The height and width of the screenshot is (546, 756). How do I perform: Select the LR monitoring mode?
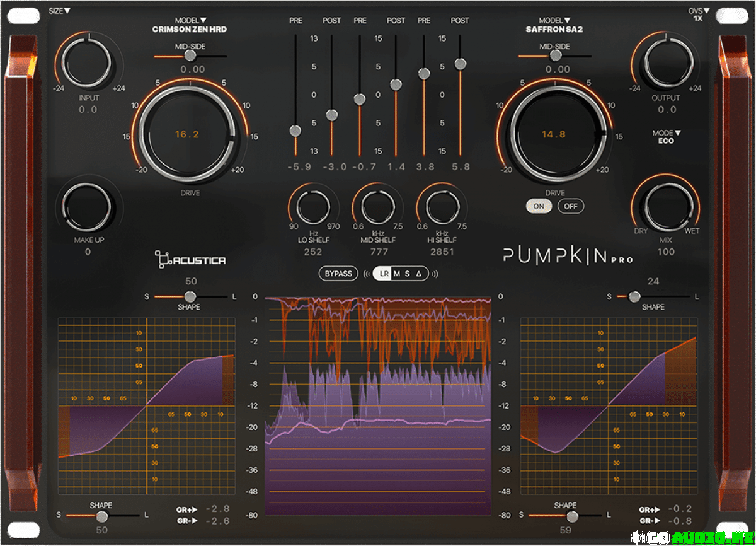[384, 274]
